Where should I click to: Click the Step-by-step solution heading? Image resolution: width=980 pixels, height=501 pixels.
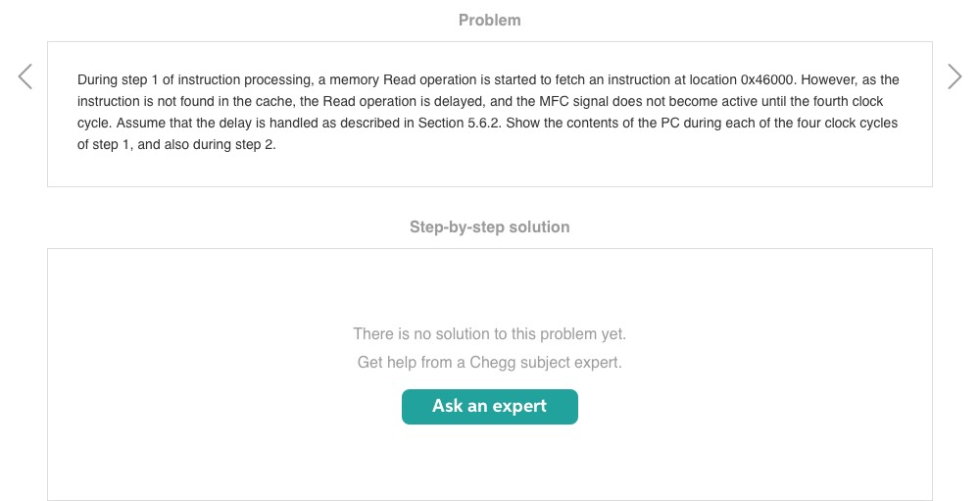pos(489,226)
